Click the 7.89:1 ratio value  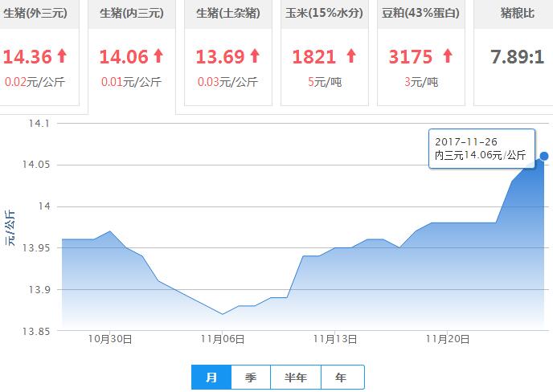517,57
